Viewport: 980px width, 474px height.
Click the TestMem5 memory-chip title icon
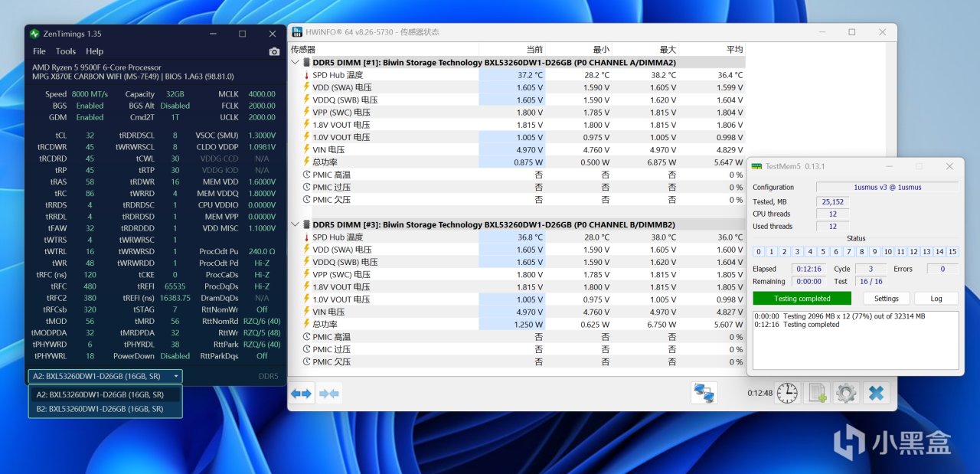tap(756, 166)
